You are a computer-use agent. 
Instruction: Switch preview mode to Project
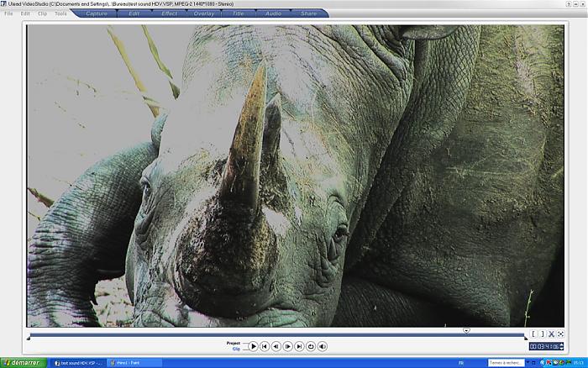coord(233,344)
